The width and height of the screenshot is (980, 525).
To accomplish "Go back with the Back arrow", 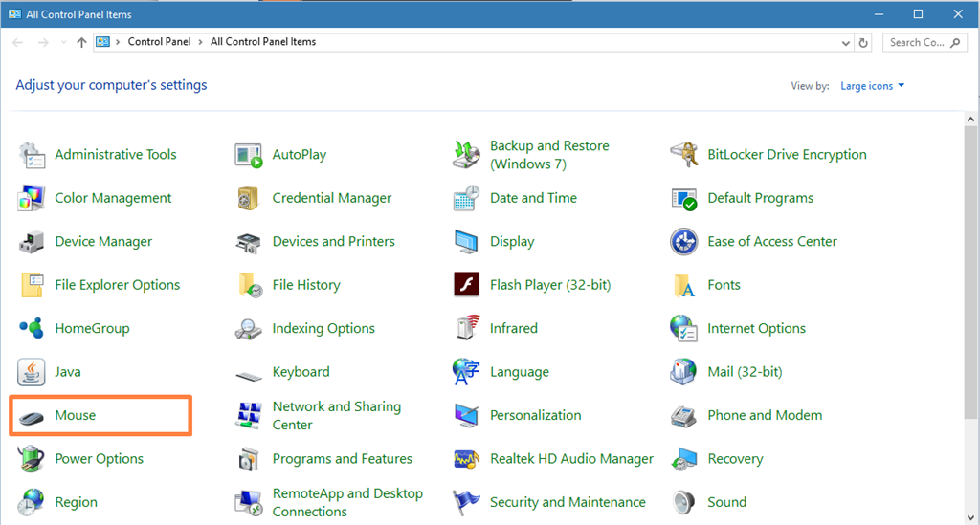I will click(18, 42).
